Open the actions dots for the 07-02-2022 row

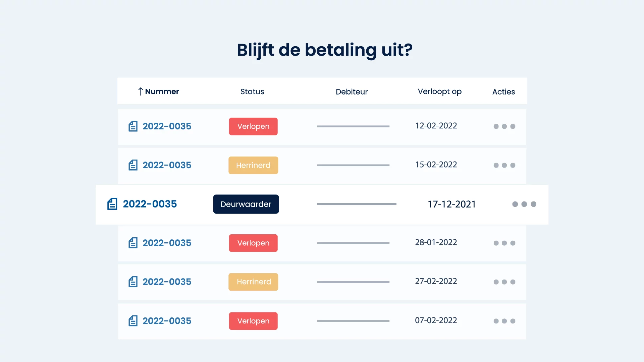[504, 321]
